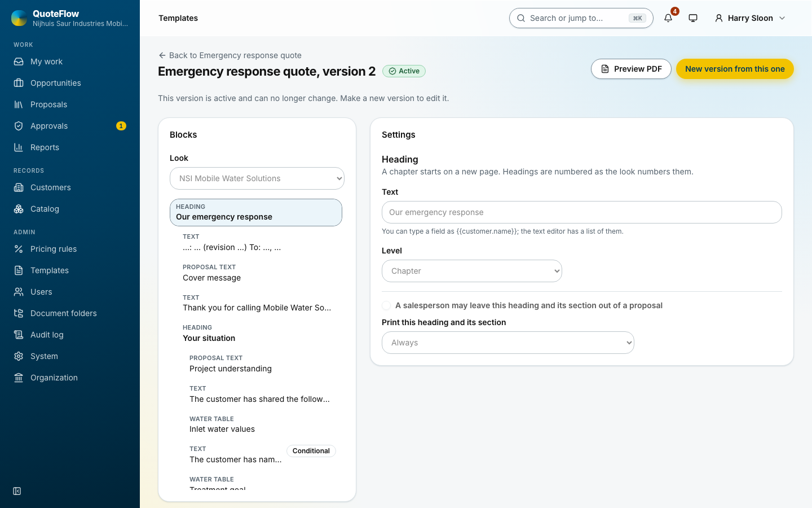This screenshot has width=812, height=508.
Task: Toggle salesperson may leave heading out checkbox
Action: [386, 305]
